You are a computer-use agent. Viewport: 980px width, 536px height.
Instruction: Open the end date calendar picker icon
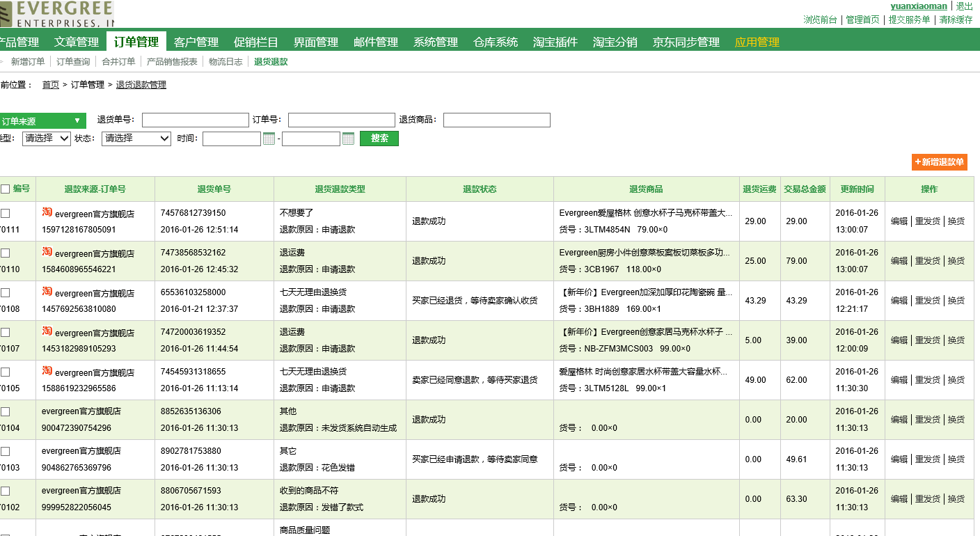348,139
